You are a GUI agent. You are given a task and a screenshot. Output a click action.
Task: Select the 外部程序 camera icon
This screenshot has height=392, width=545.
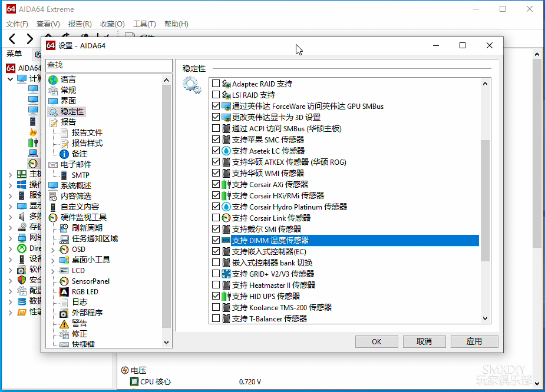coord(64,313)
